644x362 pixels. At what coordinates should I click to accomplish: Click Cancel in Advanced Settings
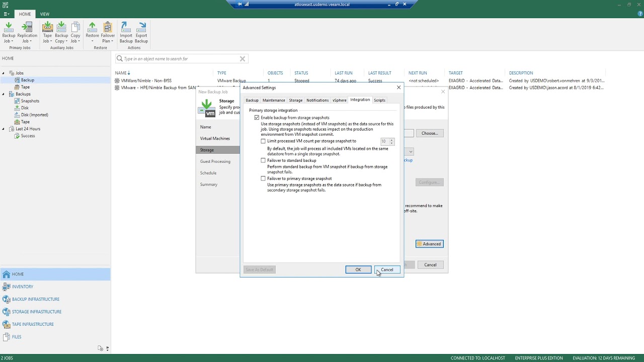tap(387, 270)
